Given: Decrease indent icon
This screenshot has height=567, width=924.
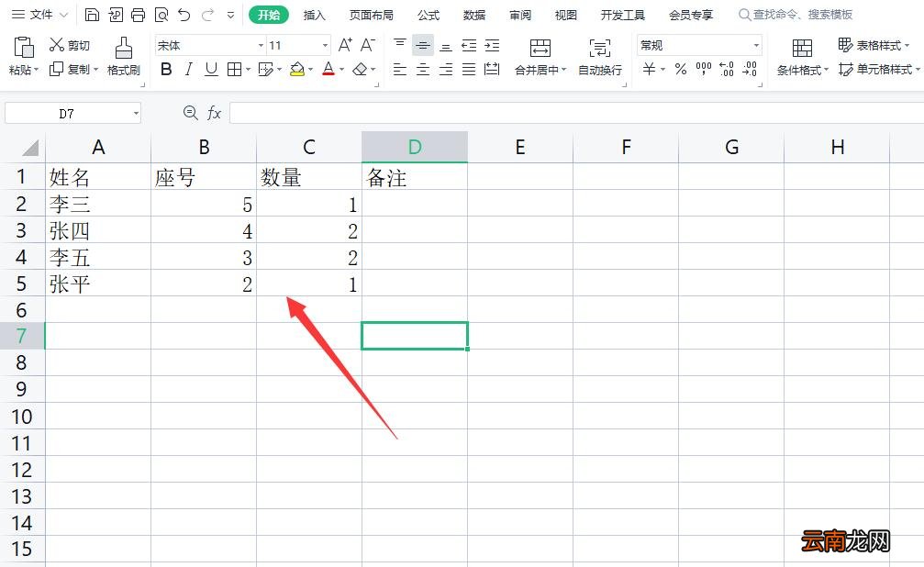Looking at the screenshot, I should [x=469, y=45].
